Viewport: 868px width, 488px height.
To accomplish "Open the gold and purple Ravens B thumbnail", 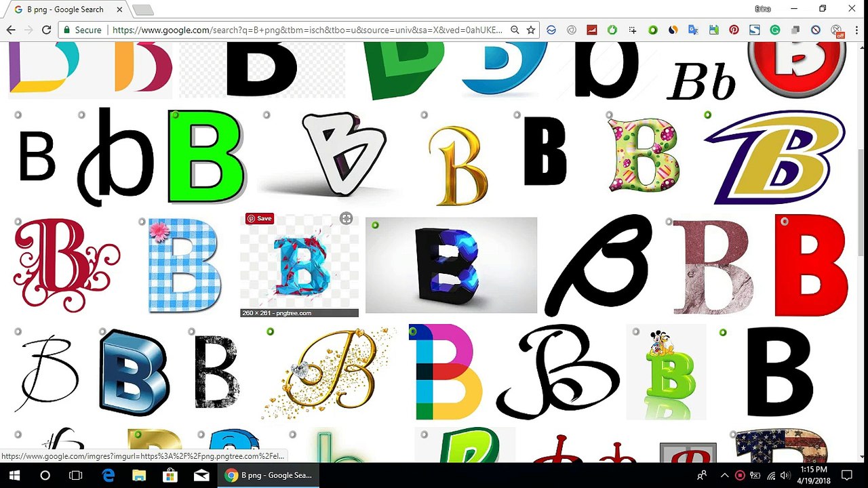I will [x=775, y=157].
